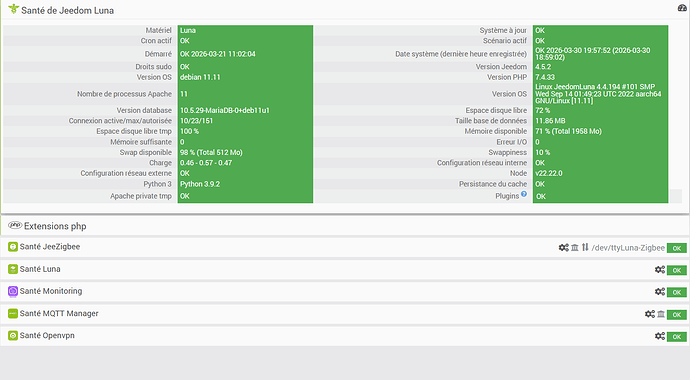Click the 10.5.29-MariaDB-0+deb11u1 value
690x380 pixels.
click(x=224, y=110)
